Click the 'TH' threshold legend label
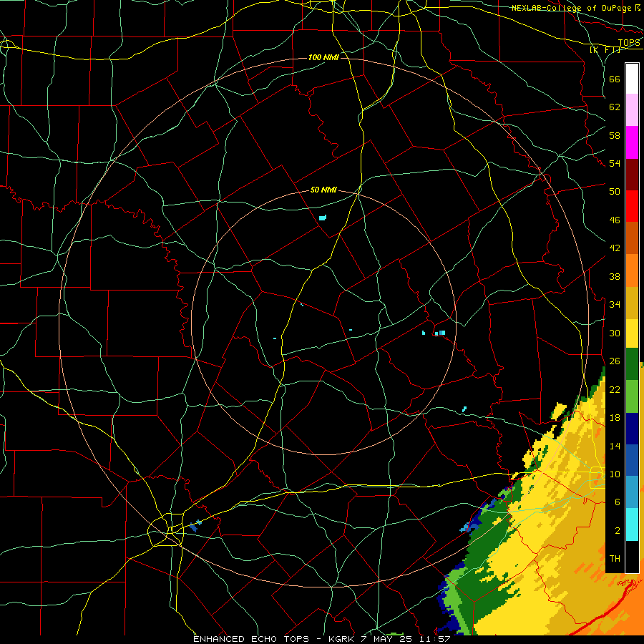This screenshot has height=644, width=644. [x=615, y=559]
